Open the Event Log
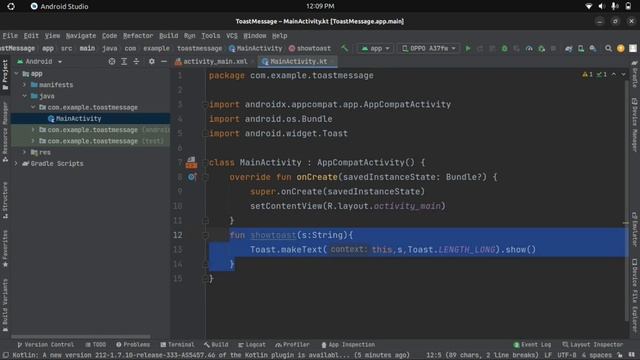640x360 pixels. pos(532,345)
